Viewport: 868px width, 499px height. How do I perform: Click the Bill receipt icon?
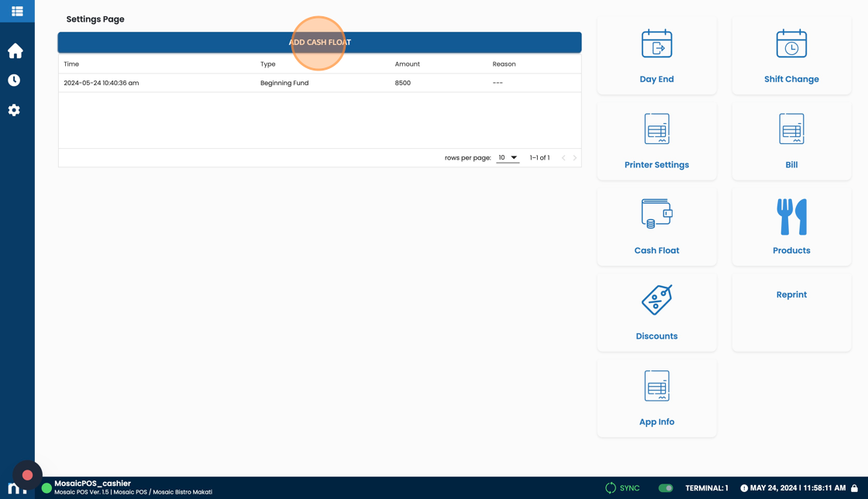pyautogui.click(x=791, y=129)
